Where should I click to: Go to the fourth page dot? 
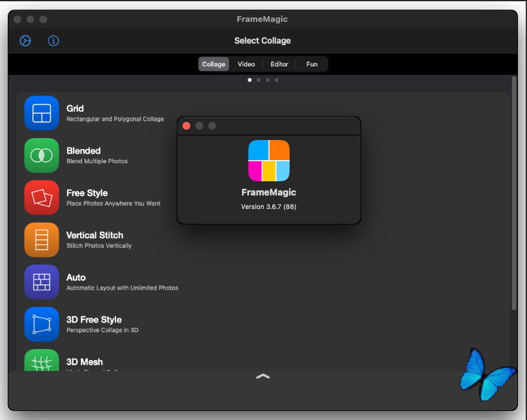click(x=276, y=80)
